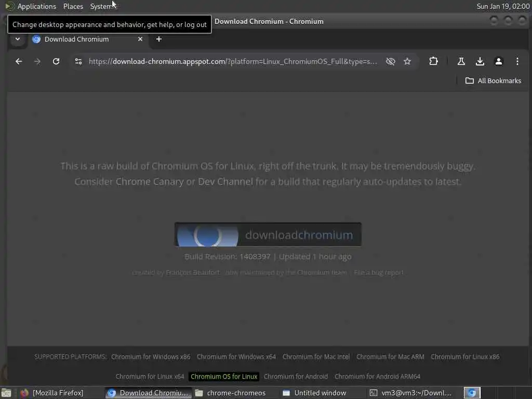Select Chromium for Windows x86 platform

pyautogui.click(x=151, y=356)
